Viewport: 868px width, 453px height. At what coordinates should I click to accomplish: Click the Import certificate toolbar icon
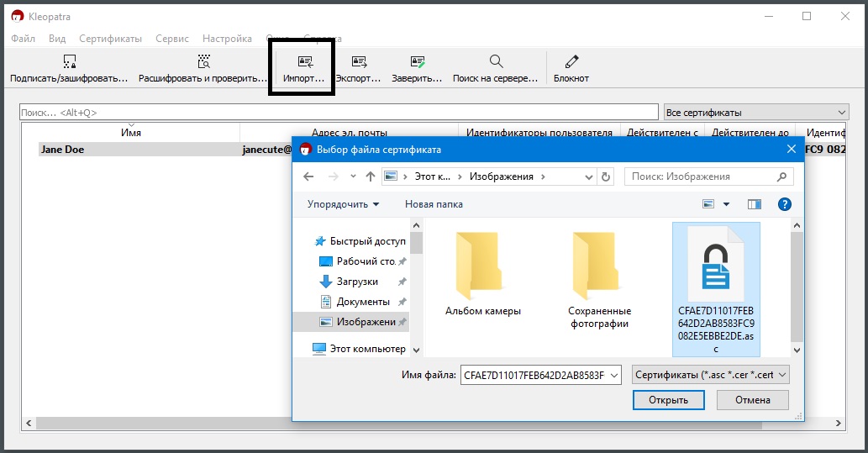303,62
